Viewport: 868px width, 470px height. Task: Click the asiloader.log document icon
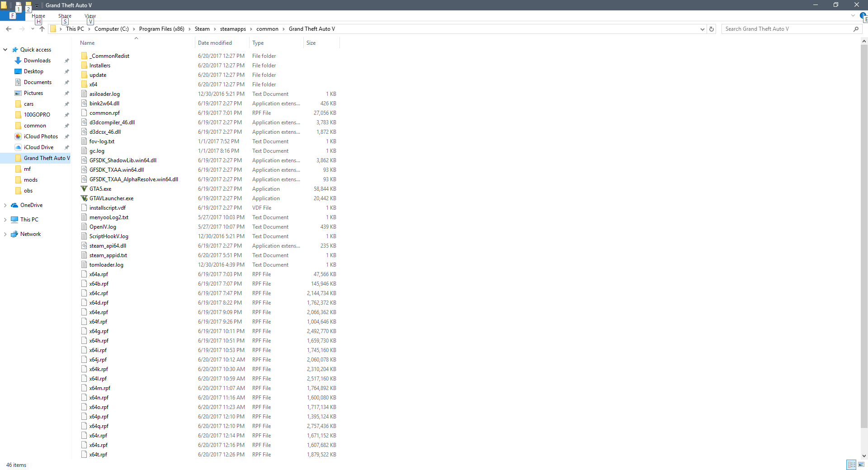(84, 94)
